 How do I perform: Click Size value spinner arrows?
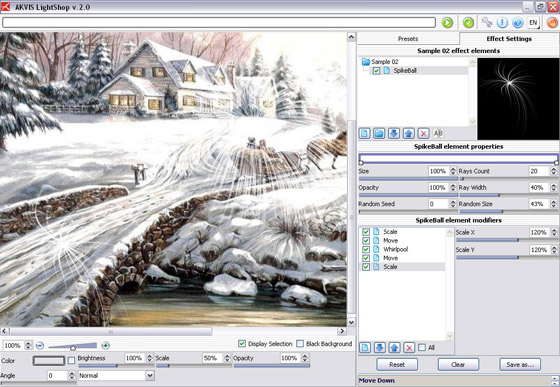tap(453, 171)
